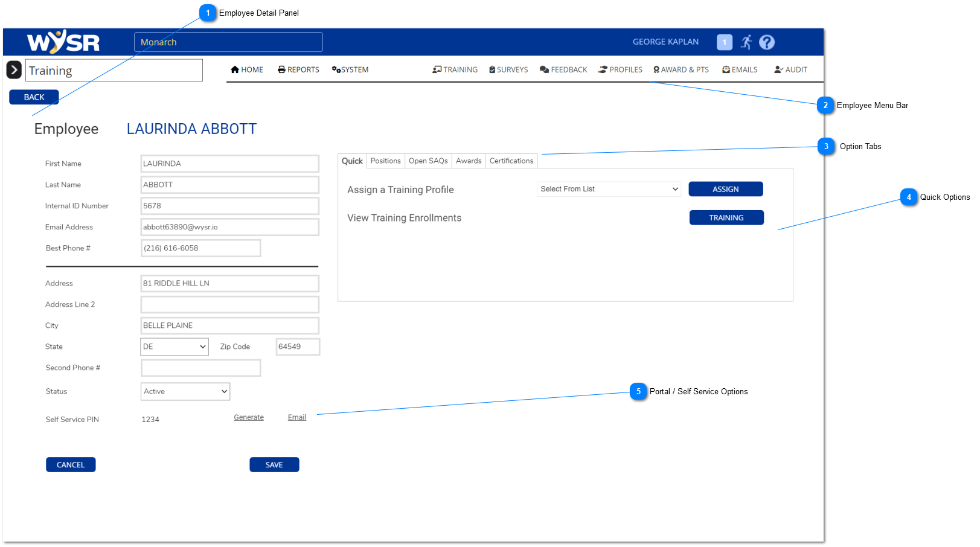Click the running person icon near George Kaplan
Viewport: 980px width, 547px height.
pos(746,42)
